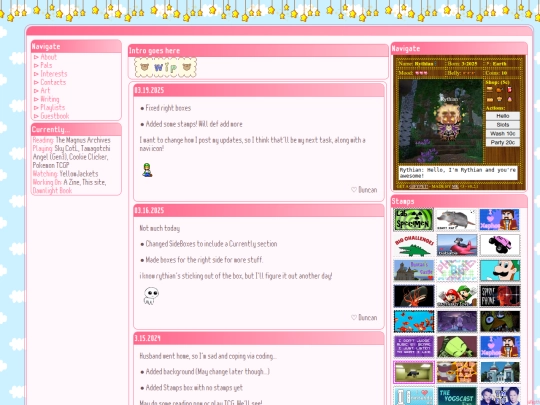Click the WIP teddy bear banner
The width and height of the screenshot is (540, 405).
[166, 67]
